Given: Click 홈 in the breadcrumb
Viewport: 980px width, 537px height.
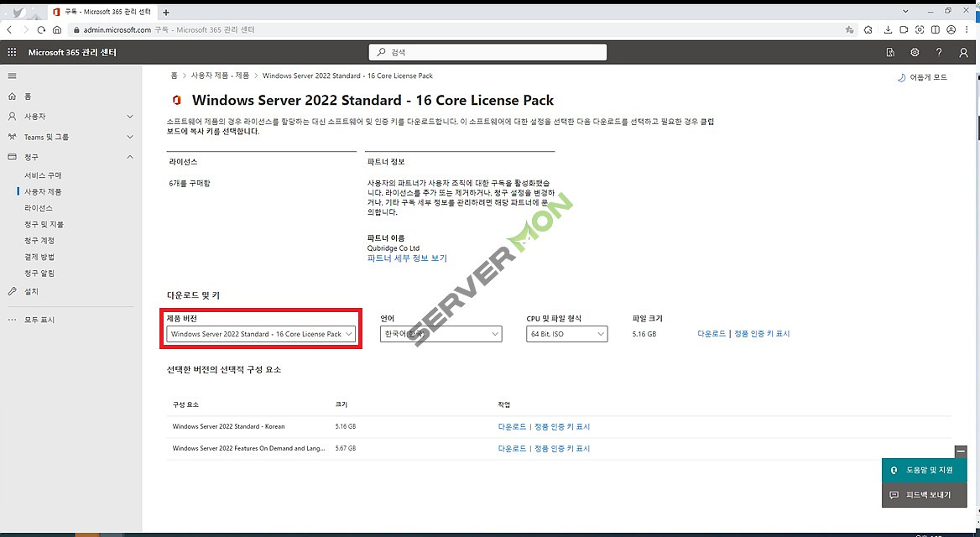Looking at the screenshot, I should click(x=175, y=76).
